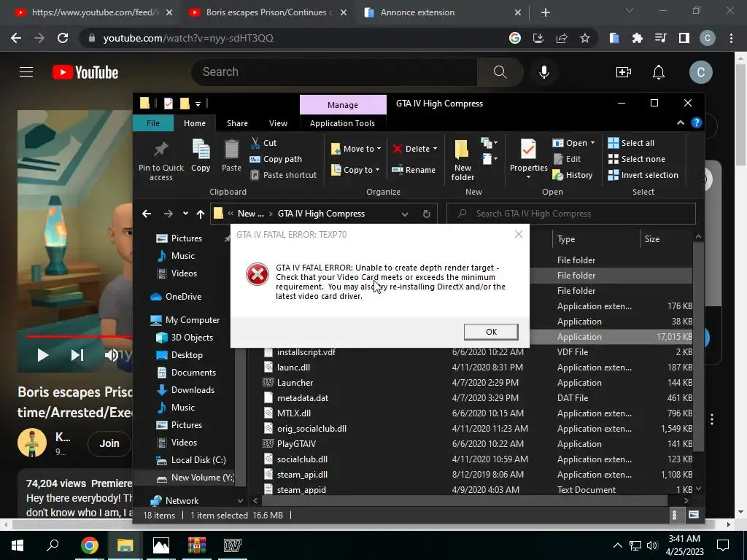Screen dimensions: 747x560
Task: Open the File tab in File Explorer
Action: pyautogui.click(x=153, y=122)
